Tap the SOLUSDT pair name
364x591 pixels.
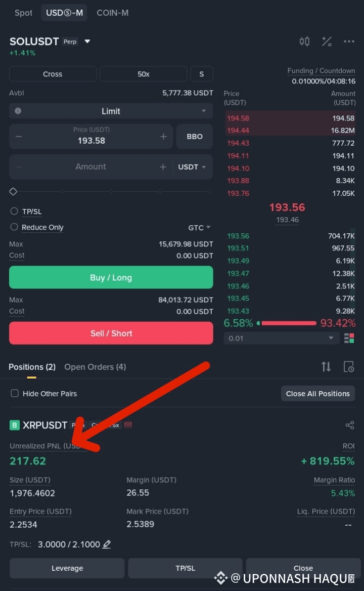pyautogui.click(x=34, y=41)
